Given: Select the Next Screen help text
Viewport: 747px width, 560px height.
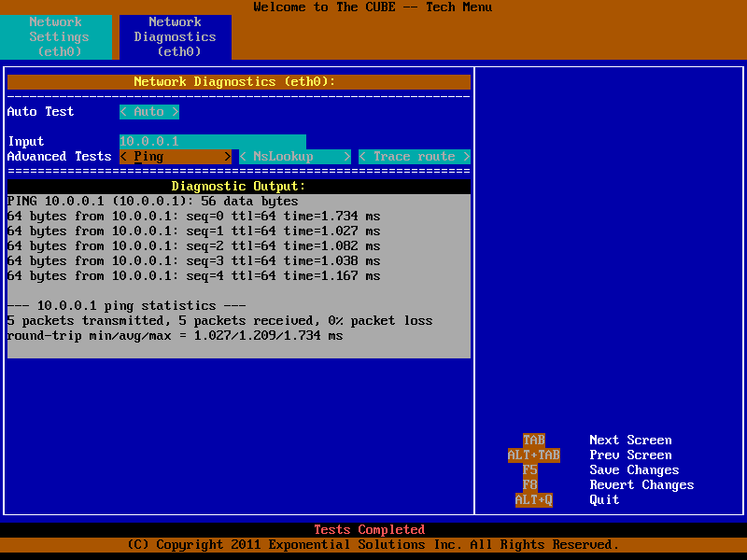Looking at the screenshot, I should click(631, 440).
